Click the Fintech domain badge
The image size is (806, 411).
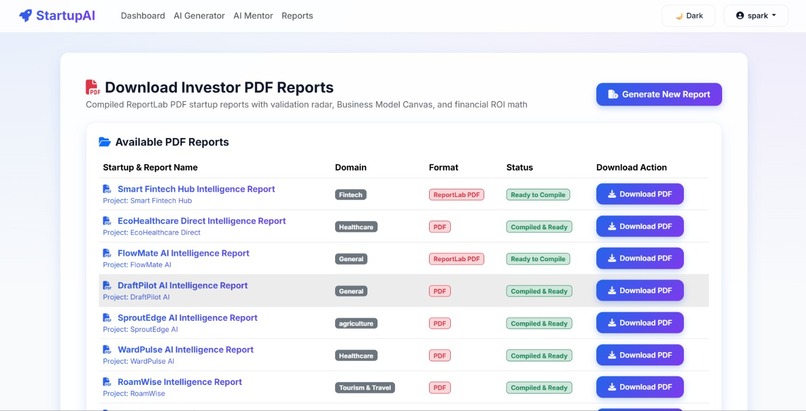(x=351, y=195)
